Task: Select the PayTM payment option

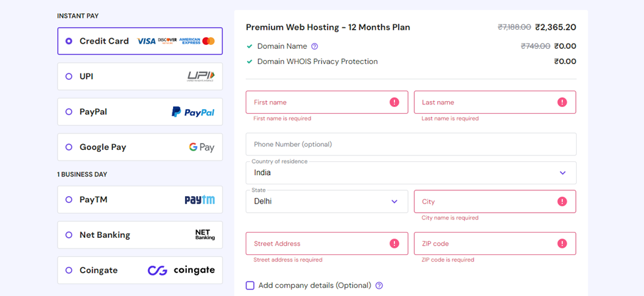Action: pos(140,200)
